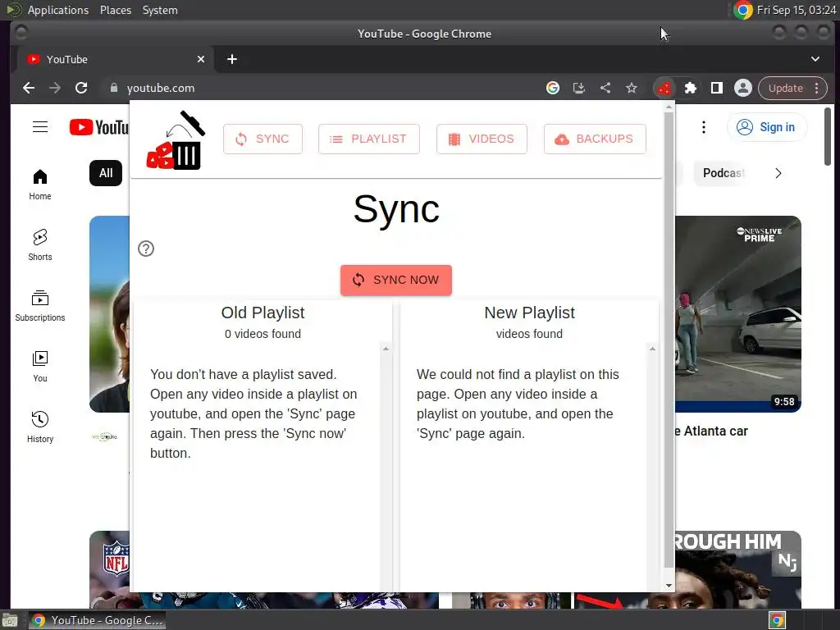Click the Chrome icon in top panel

coord(743,10)
